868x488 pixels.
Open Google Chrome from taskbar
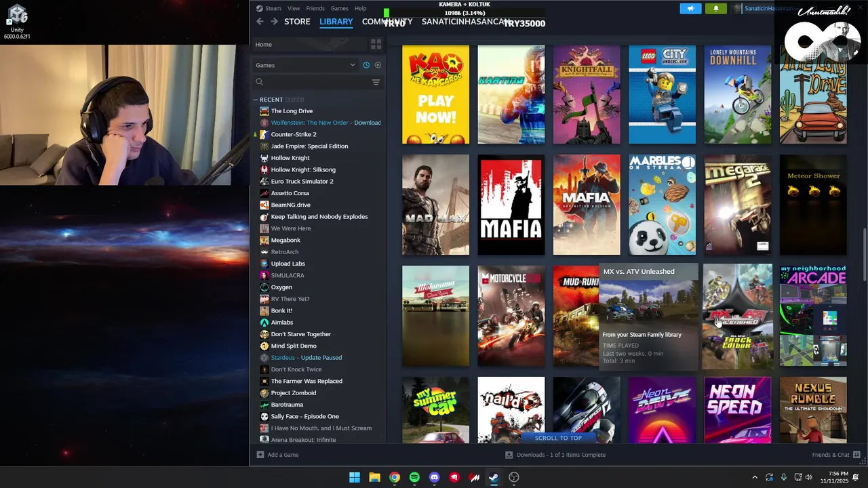395,477
